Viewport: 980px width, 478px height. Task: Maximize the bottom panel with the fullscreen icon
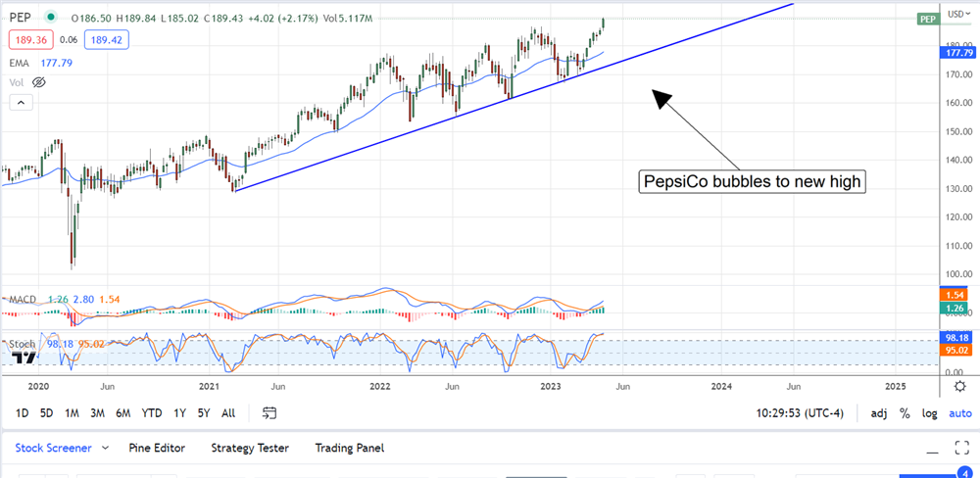click(x=960, y=449)
